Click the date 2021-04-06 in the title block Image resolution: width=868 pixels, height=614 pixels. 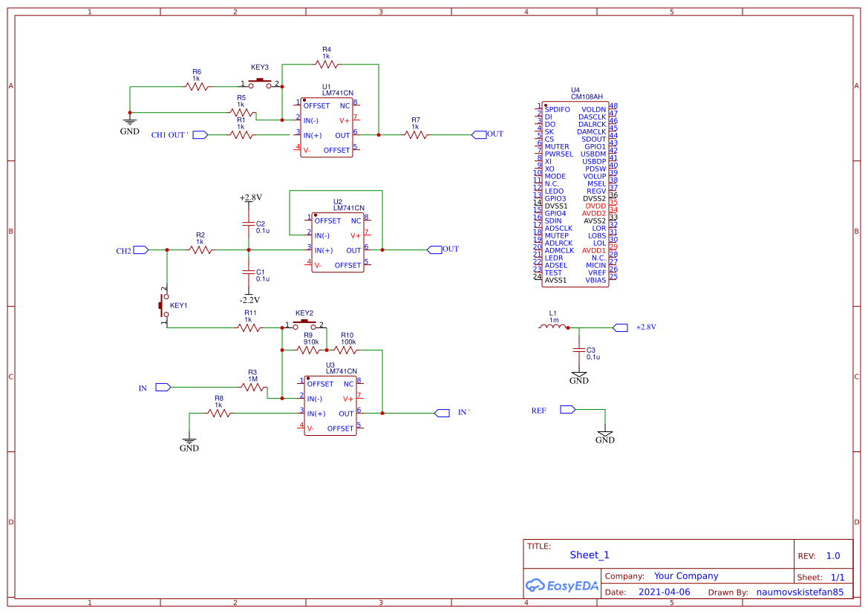[x=665, y=591]
